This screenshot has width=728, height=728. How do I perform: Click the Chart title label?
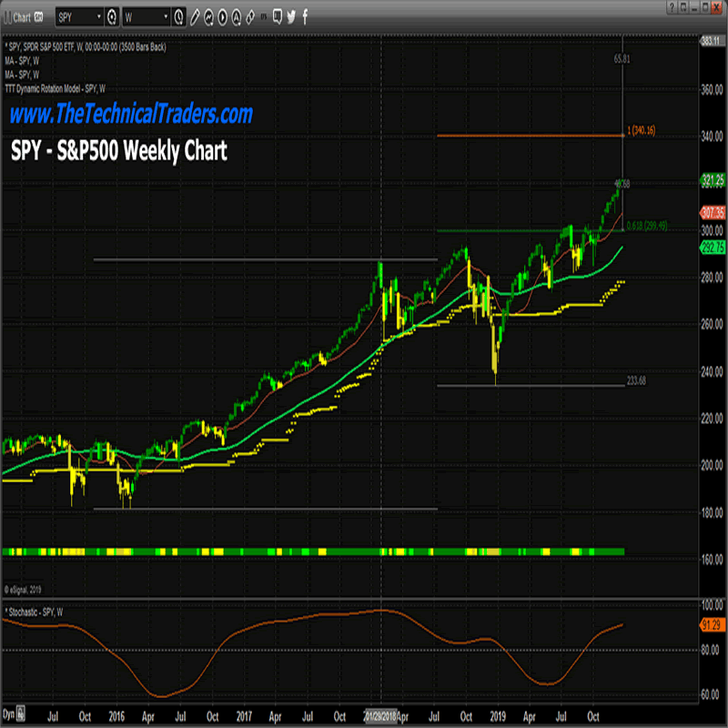[x=22, y=17]
